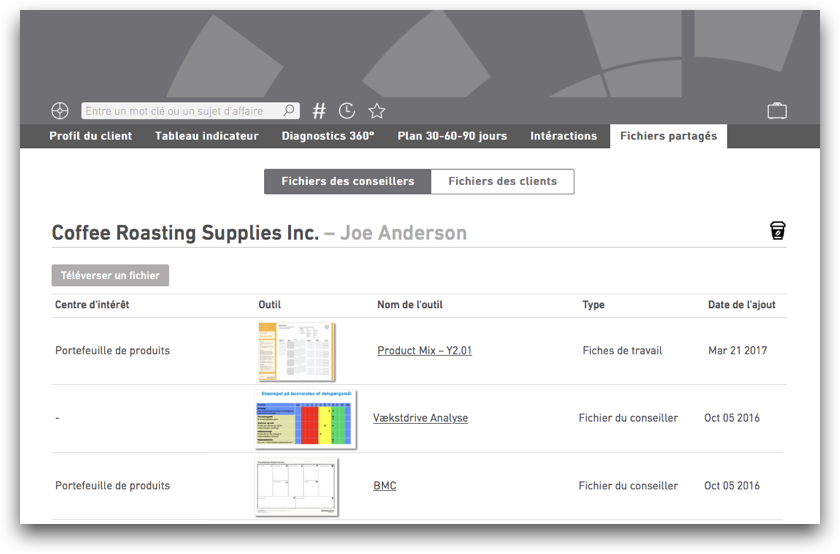
Task: Open the Intéractions tab
Action: 564,136
